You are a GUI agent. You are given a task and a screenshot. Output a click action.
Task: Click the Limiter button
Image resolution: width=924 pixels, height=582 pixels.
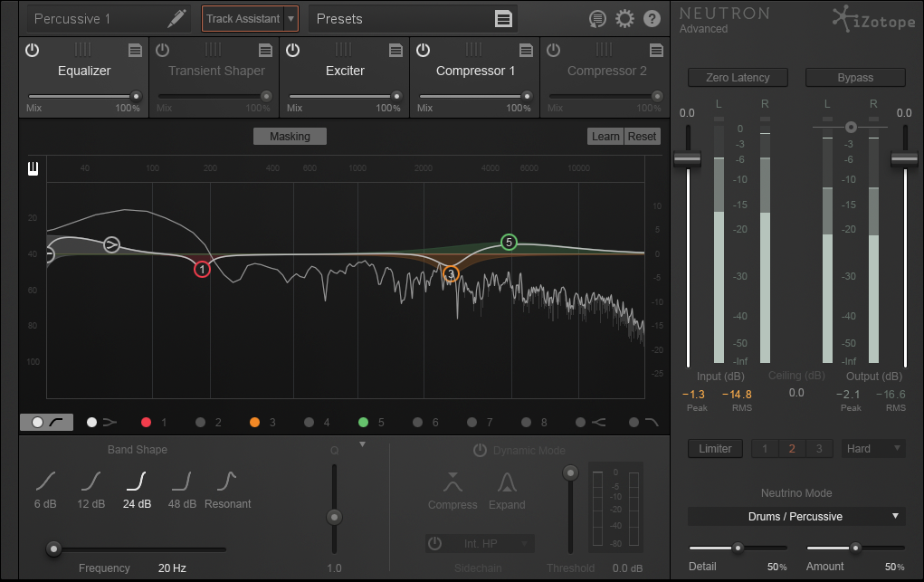(x=715, y=449)
